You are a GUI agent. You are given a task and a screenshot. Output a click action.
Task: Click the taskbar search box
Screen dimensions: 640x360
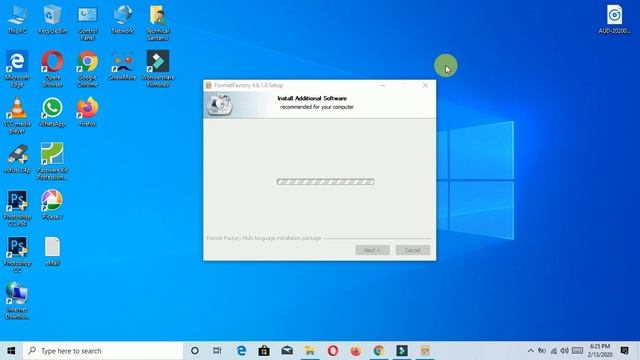tap(103, 351)
